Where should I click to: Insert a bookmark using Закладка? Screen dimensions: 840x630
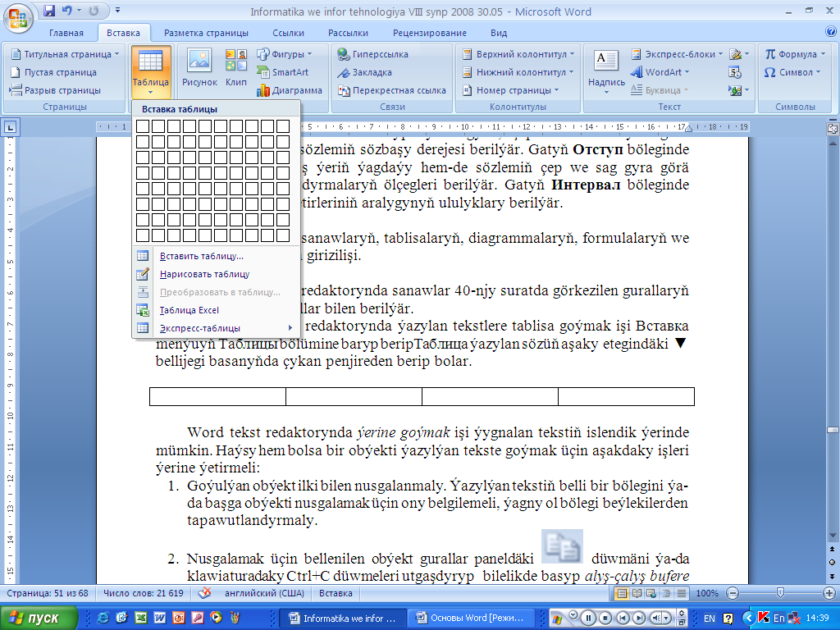[x=365, y=72]
